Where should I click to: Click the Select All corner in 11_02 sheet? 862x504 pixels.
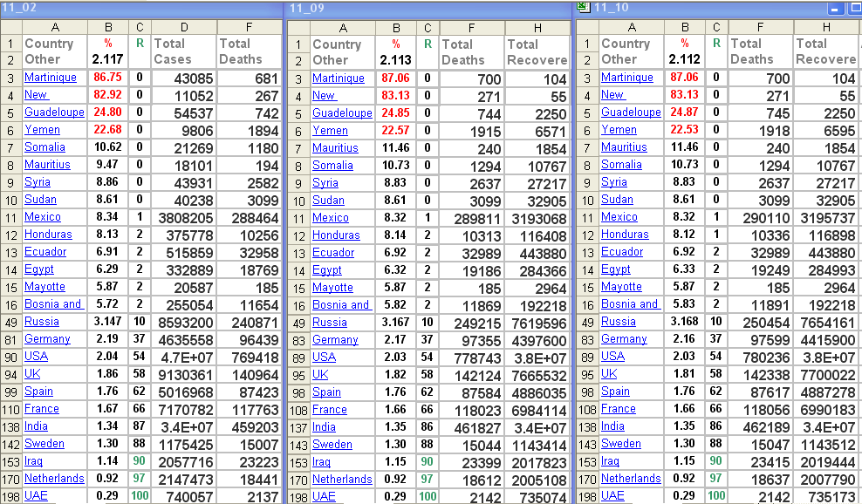[10, 27]
